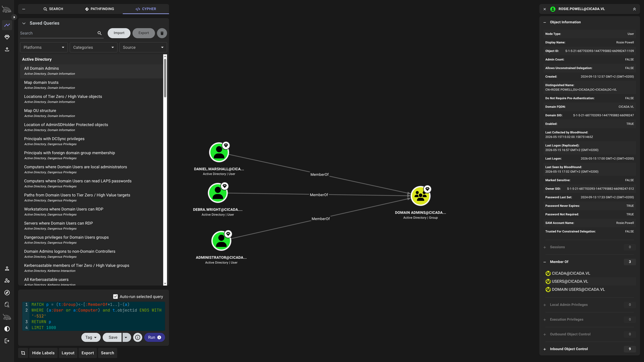Click the saved queries search magnifier icon
This screenshot has width=644, height=362.
(99, 33)
